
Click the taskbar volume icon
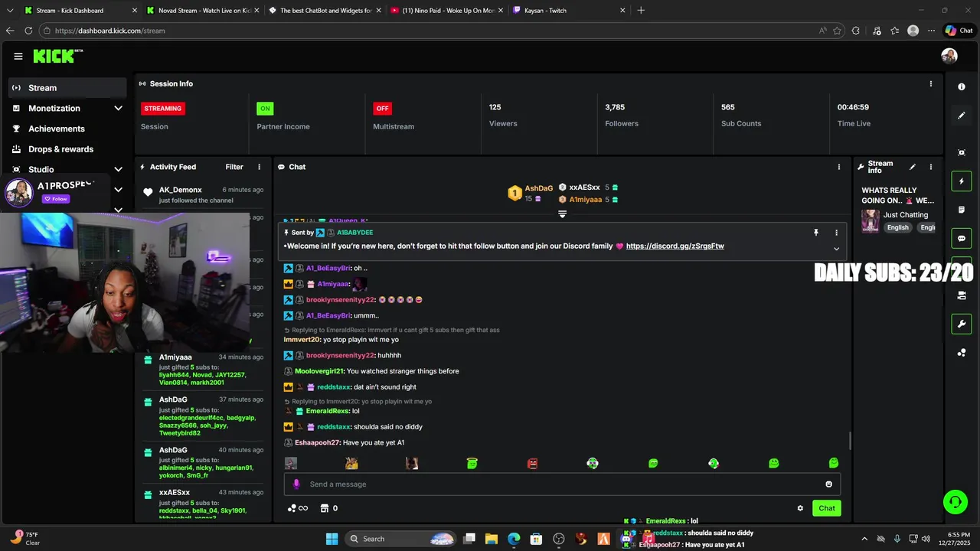coord(926,539)
